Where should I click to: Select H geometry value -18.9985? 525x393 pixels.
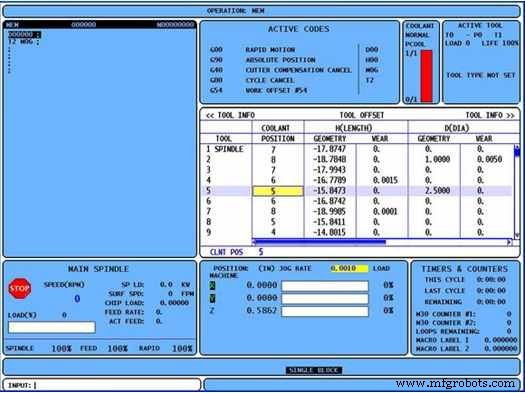329,212
